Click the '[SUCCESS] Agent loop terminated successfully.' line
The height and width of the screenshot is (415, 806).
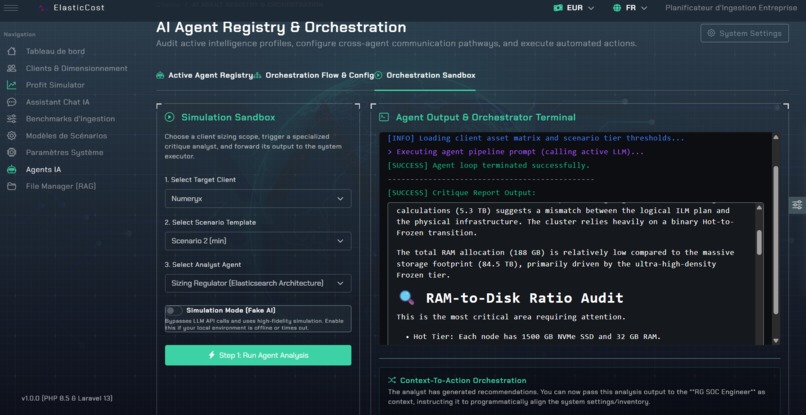[489, 166]
